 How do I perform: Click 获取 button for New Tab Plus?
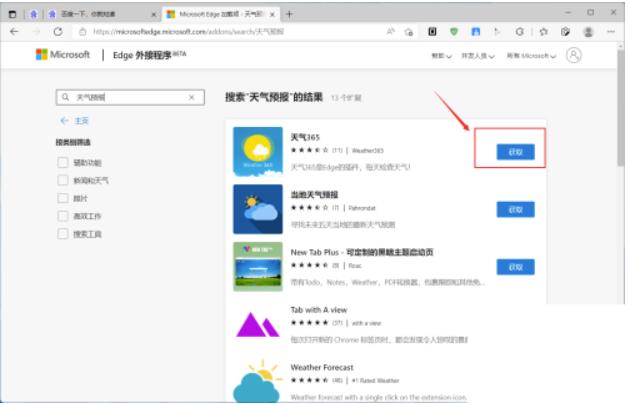[x=515, y=267]
